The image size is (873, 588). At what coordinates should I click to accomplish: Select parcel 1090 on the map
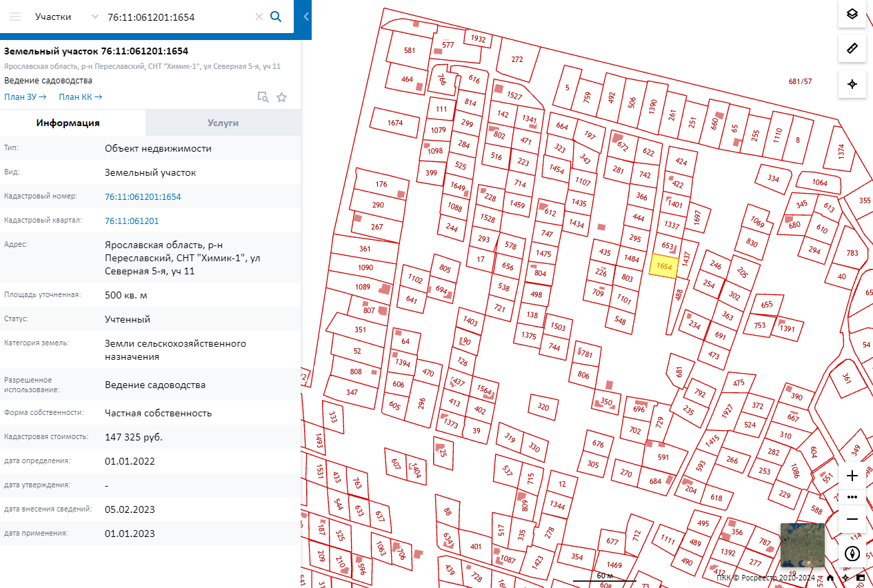(x=365, y=267)
